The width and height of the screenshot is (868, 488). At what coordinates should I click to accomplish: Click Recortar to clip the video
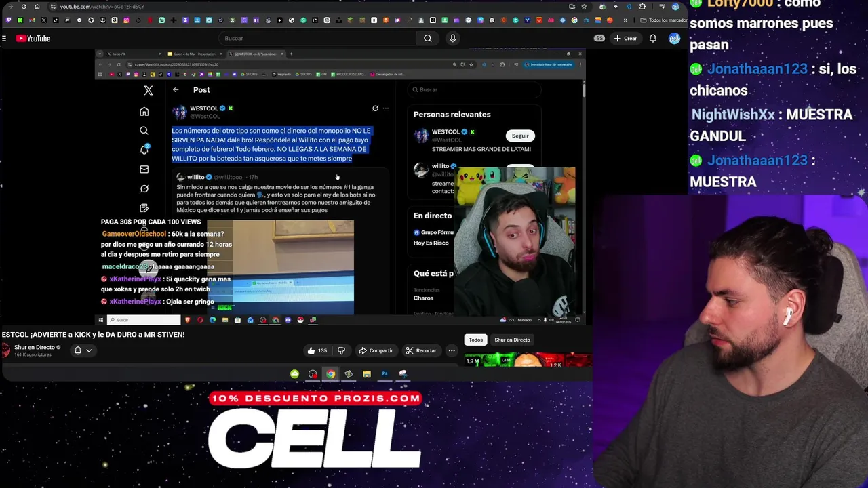click(421, 350)
